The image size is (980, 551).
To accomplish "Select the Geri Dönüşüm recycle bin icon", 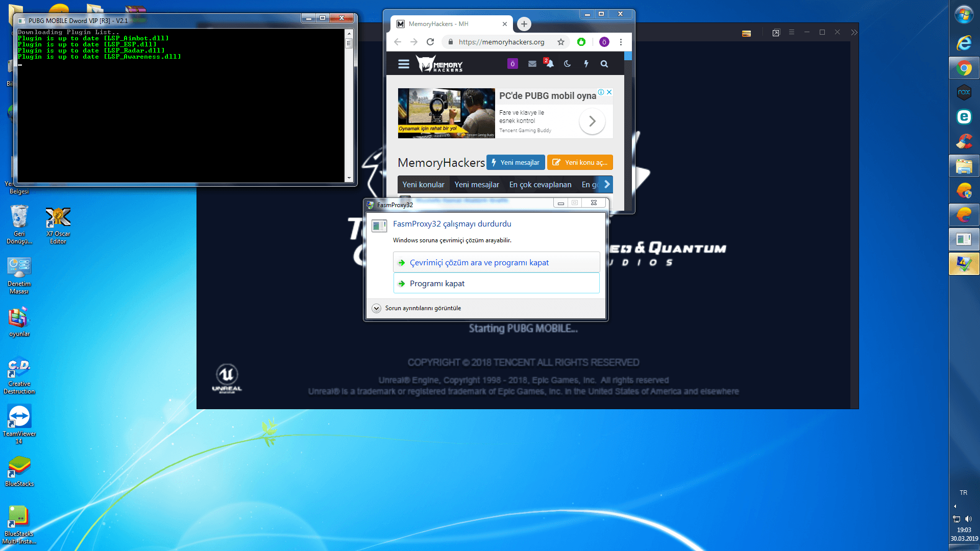I will coord(19,224).
